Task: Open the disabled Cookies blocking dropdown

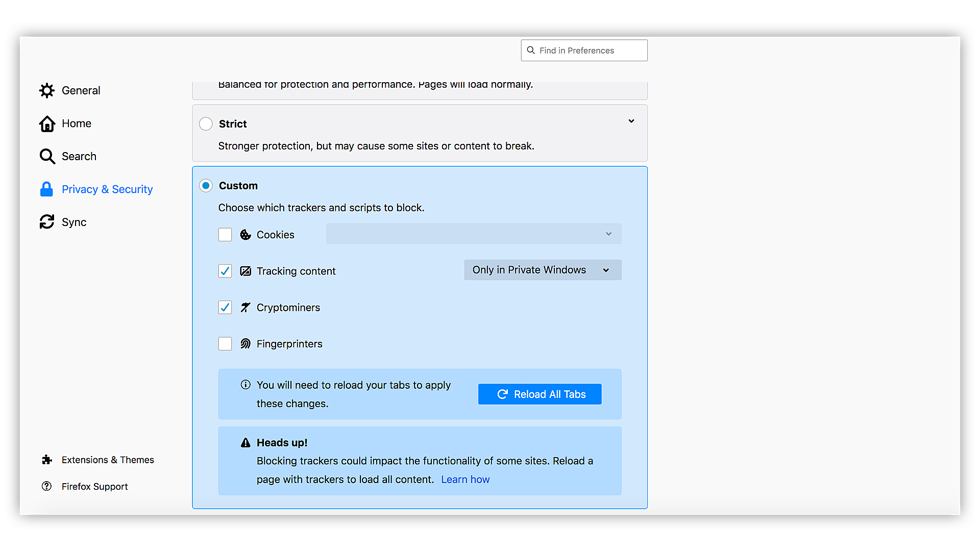Action: [474, 234]
